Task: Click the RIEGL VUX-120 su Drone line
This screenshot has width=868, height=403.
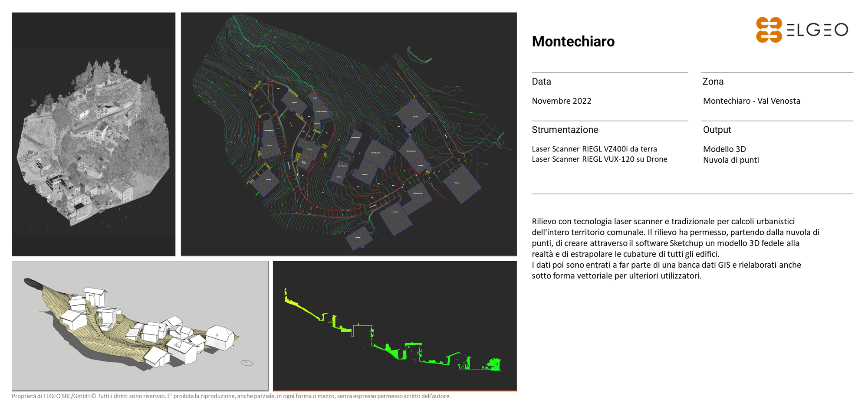Action: point(599,159)
